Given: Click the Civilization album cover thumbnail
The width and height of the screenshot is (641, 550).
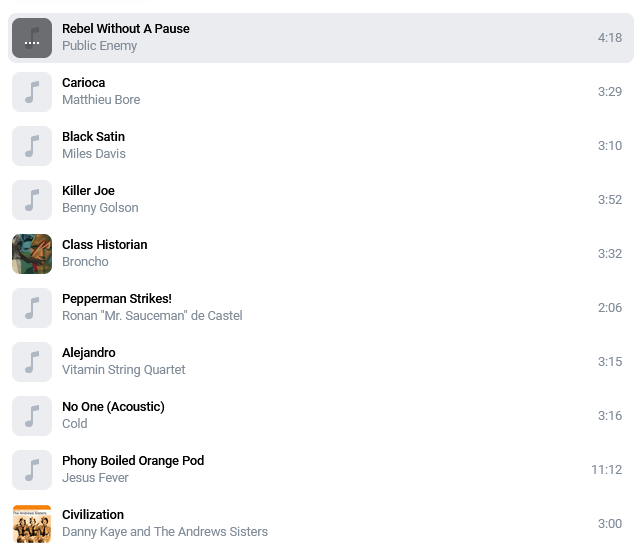Looking at the screenshot, I should pyautogui.click(x=32, y=524).
